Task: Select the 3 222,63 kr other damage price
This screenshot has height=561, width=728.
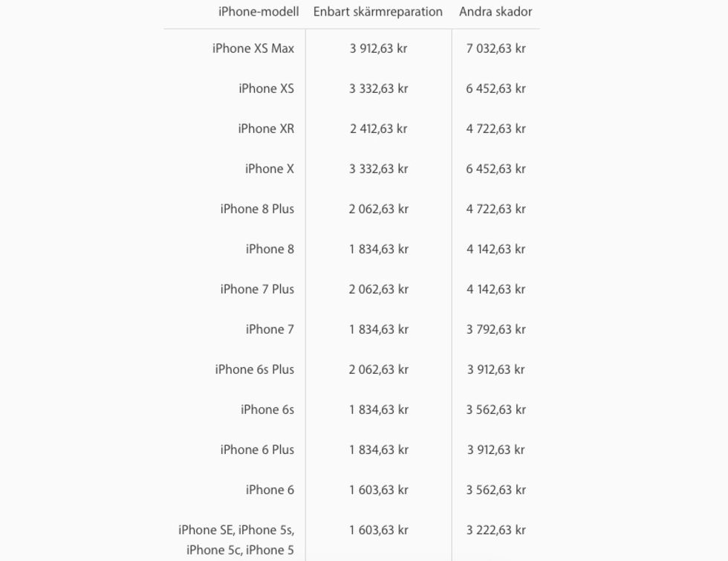Action: [x=496, y=531]
